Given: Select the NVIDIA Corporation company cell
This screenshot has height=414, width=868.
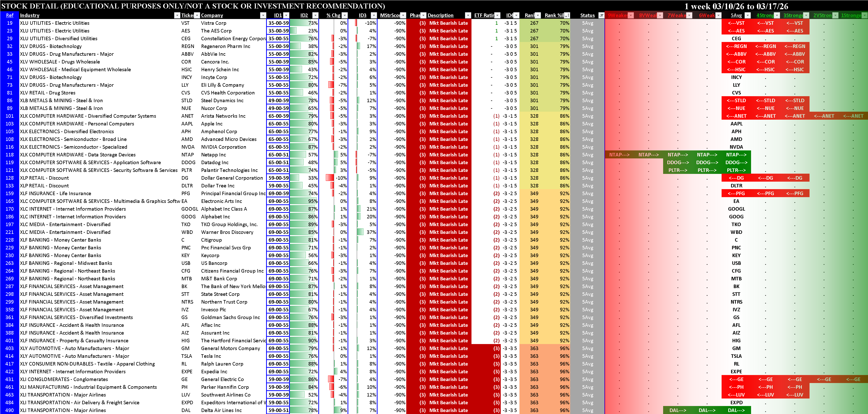Looking at the screenshot, I should click(223, 147).
